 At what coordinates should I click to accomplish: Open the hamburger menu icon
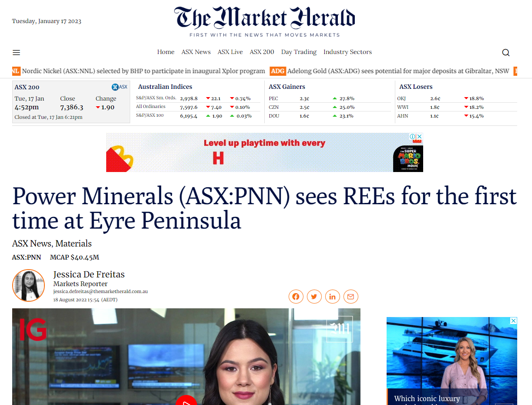pos(17,53)
